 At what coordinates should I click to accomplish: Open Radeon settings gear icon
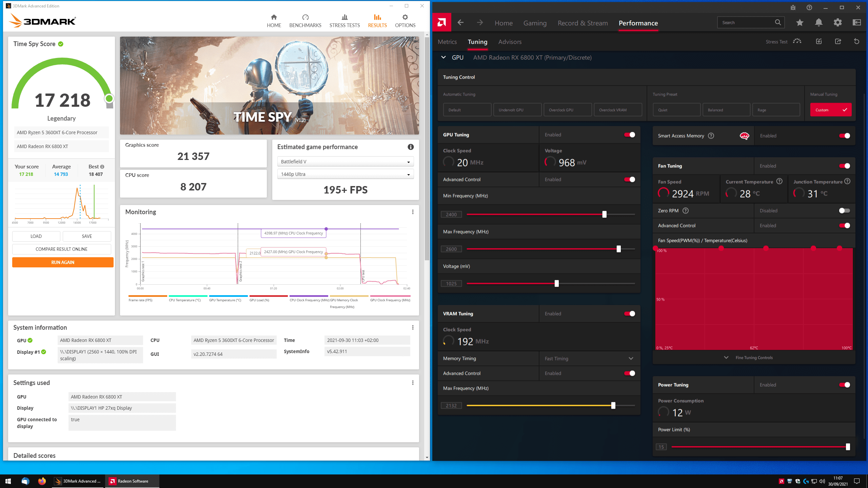point(837,23)
